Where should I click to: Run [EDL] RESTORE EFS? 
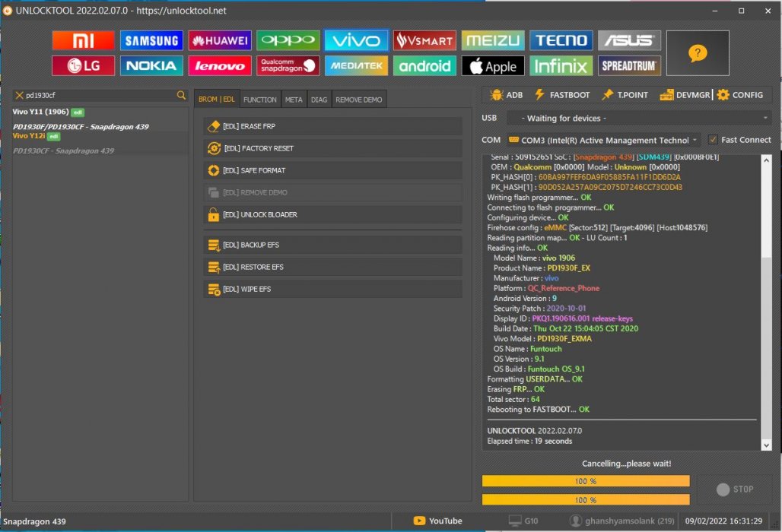pyautogui.click(x=332, y=267)
